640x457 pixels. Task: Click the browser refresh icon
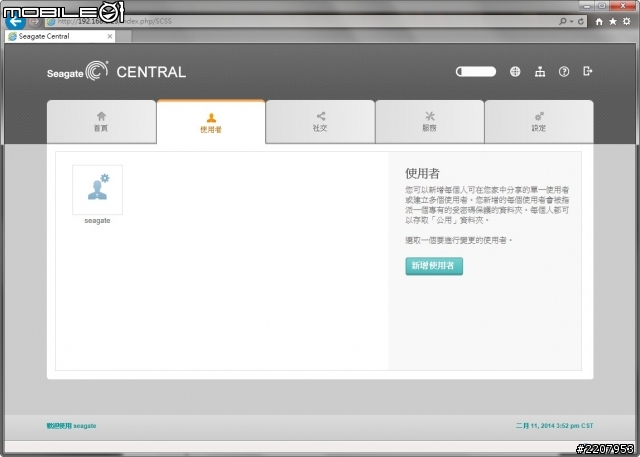coord(581,21)
